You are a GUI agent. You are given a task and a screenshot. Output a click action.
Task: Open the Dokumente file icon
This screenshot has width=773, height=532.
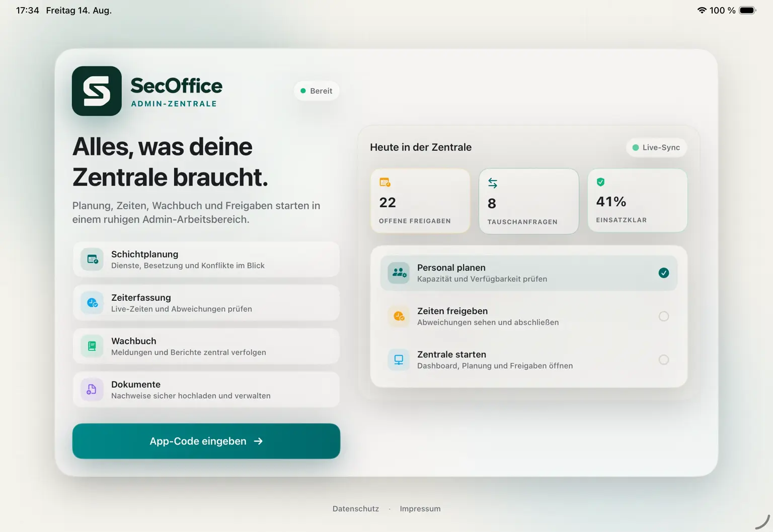[x=92, y=389]
